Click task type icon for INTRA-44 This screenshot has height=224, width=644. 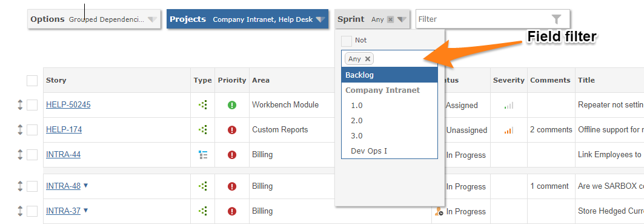pyautogui.click(x=202, y=155)
